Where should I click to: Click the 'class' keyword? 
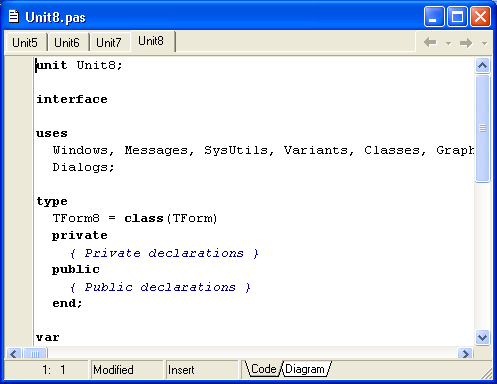tap(144, 218)
